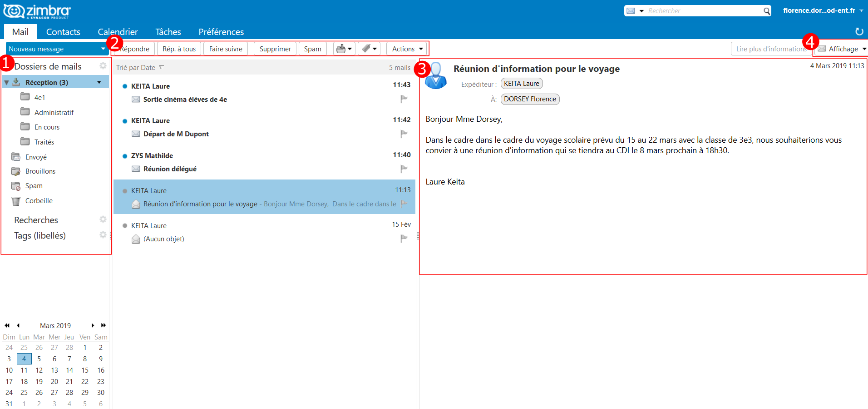Click the refresh icon at top right
The image size is (868, 409).
click(859, 31)
